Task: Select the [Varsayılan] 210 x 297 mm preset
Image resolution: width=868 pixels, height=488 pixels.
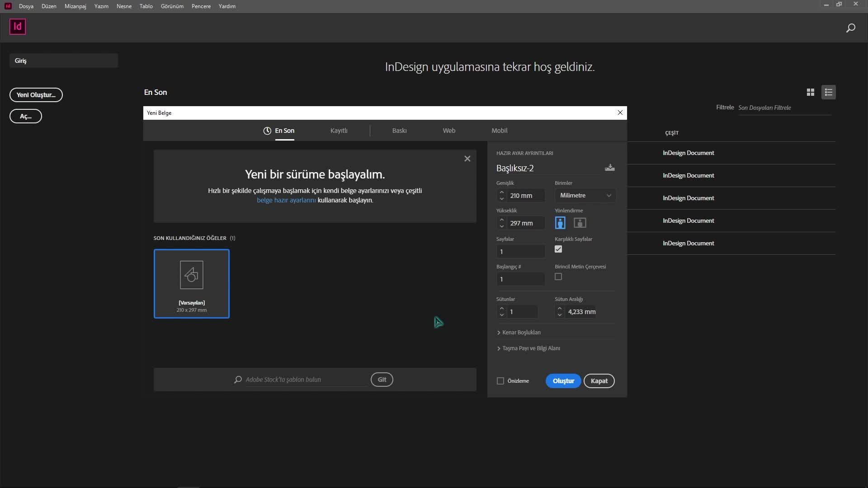Action: pos(192,284)
